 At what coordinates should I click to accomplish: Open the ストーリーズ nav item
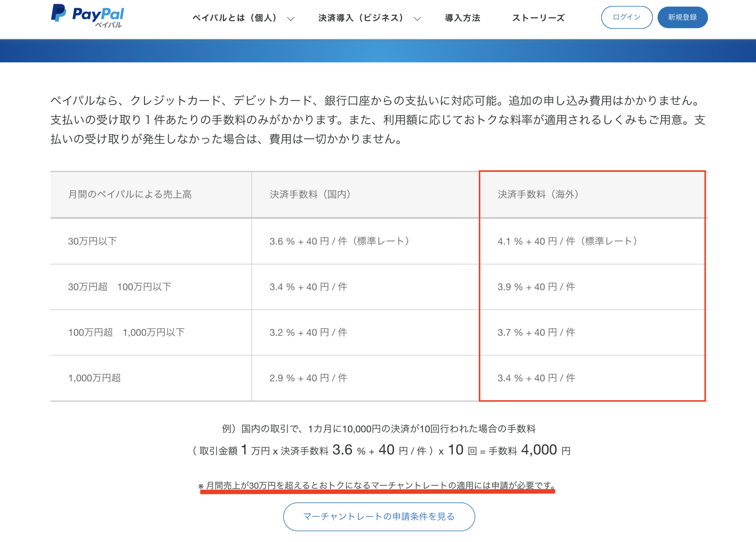click(x=538, y=18)
